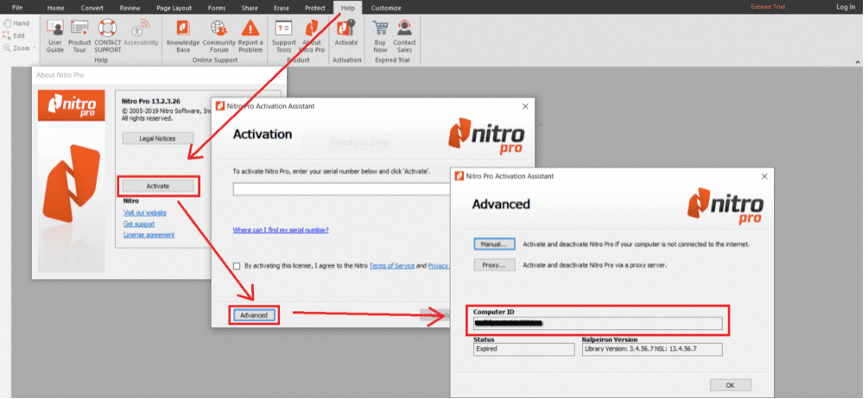This screenshot has height=399, width=868.
Task: Click the Status field showing Expired
Action: click(x=524, y=349)
